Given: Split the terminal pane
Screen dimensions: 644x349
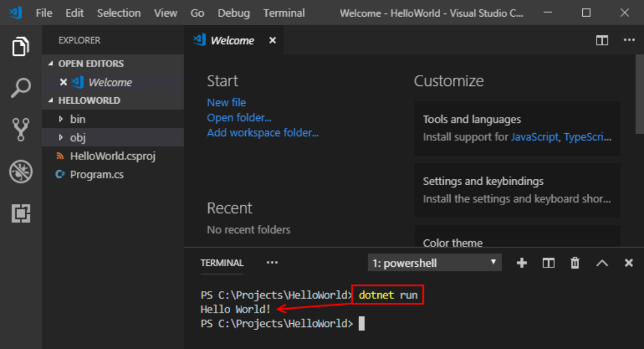Looking at the screenshot, I should click(x=548, y=263).
